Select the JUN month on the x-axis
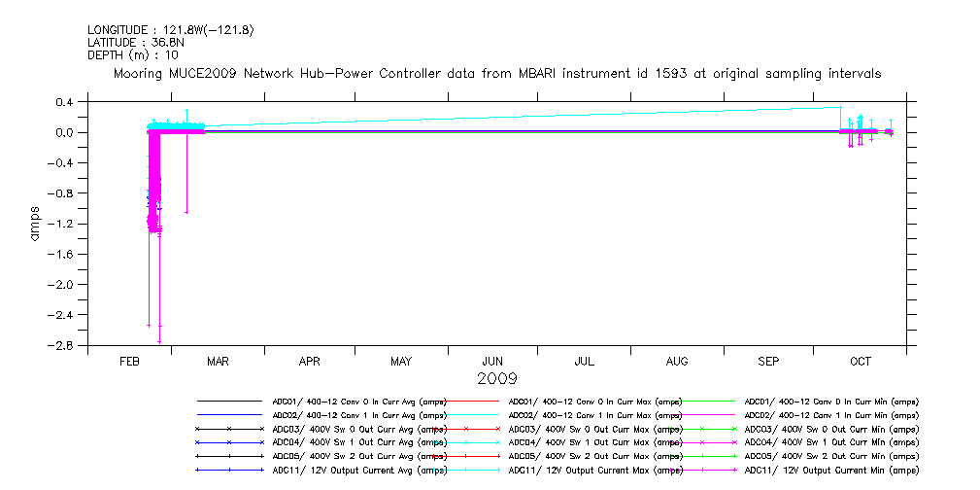Screen dimensions: 980x490 pyautogui.click(x=492, y=362)
